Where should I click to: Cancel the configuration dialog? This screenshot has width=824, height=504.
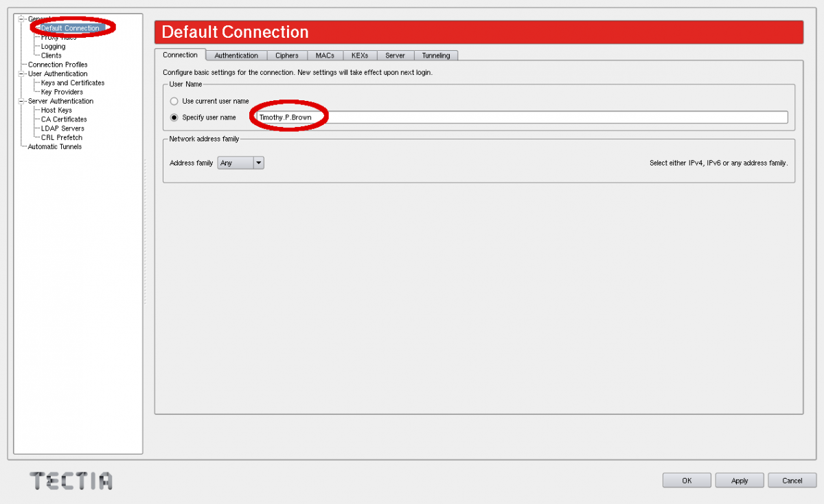pos(792,481)
